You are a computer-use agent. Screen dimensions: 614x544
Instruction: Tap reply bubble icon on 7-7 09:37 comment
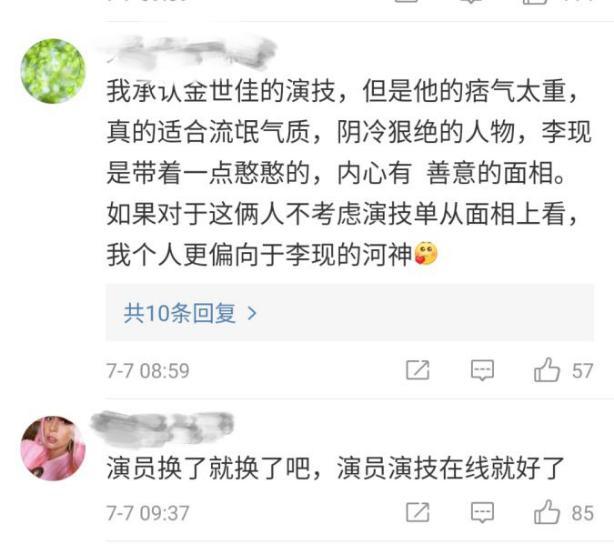(x=482, y=512)
